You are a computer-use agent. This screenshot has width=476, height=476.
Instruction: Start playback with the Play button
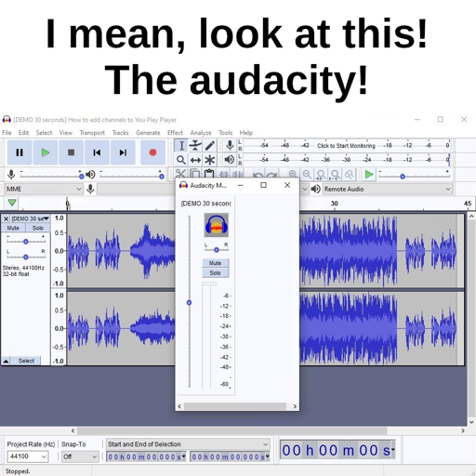tap(46, 152)
